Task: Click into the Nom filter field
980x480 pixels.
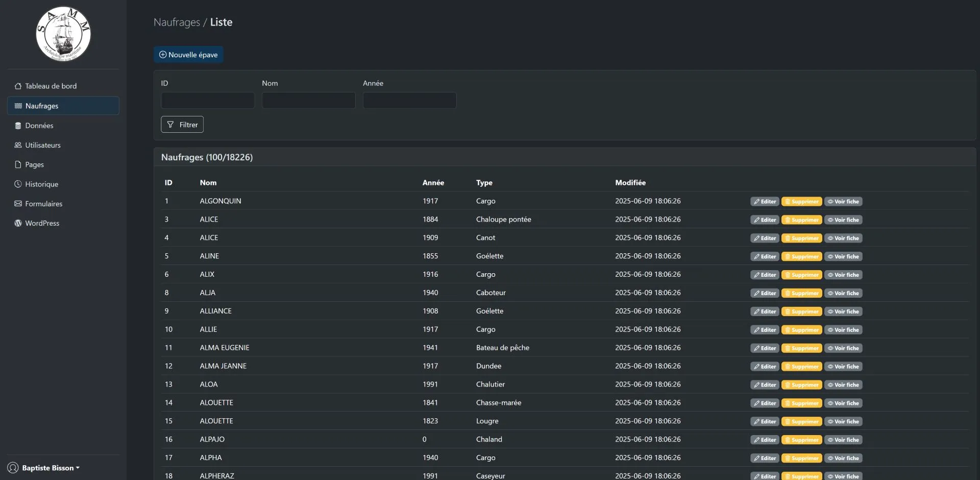Action: (308, 100)
